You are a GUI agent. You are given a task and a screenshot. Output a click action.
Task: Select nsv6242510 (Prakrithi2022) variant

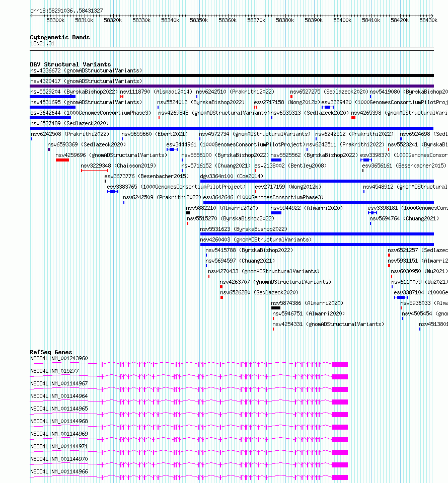[x=235, y=92]
